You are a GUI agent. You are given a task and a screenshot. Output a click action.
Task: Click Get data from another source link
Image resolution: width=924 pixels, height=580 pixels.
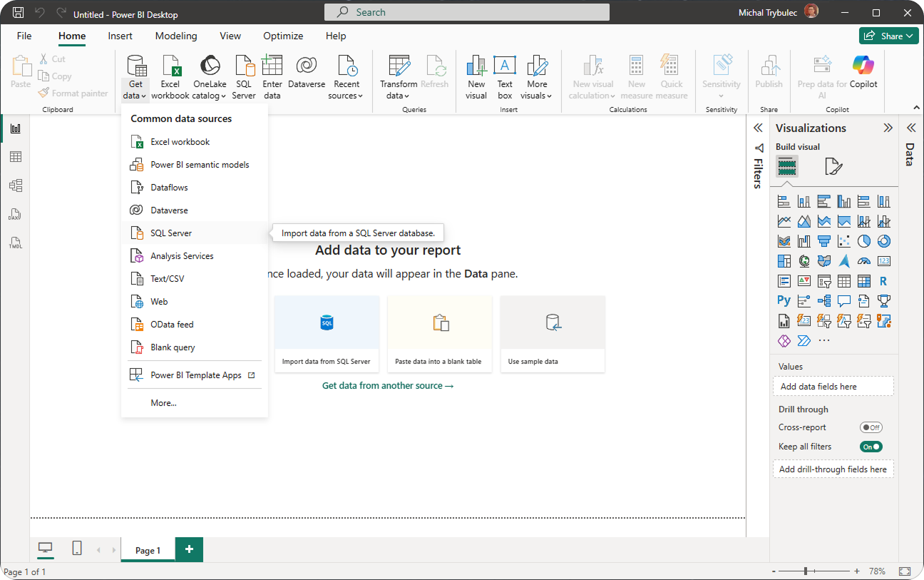388,385
